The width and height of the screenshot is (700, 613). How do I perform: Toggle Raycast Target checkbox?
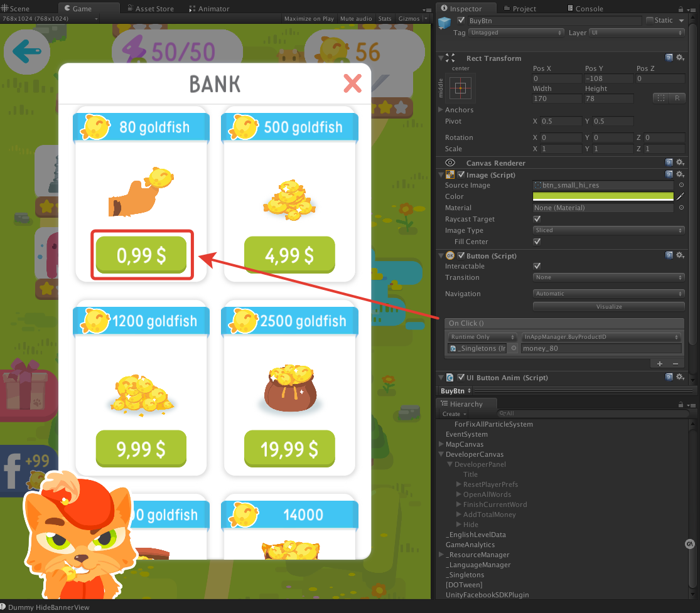(x=537, y=218)
